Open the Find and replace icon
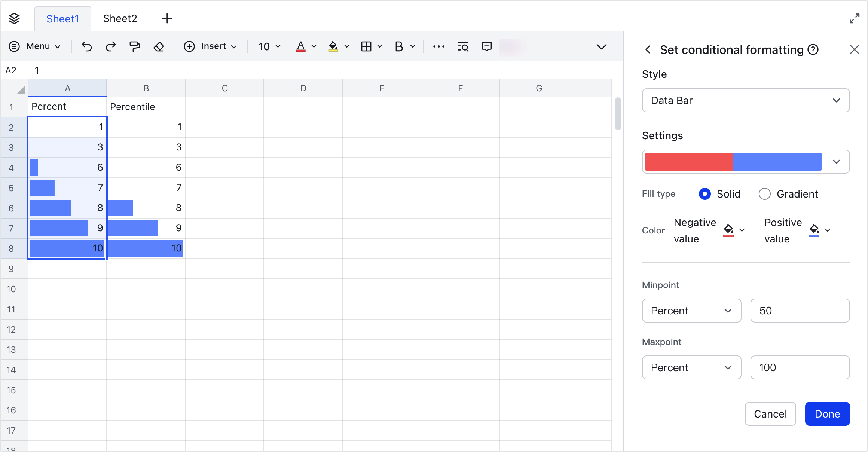Screen dimensions: 868x452 (462, 46)
